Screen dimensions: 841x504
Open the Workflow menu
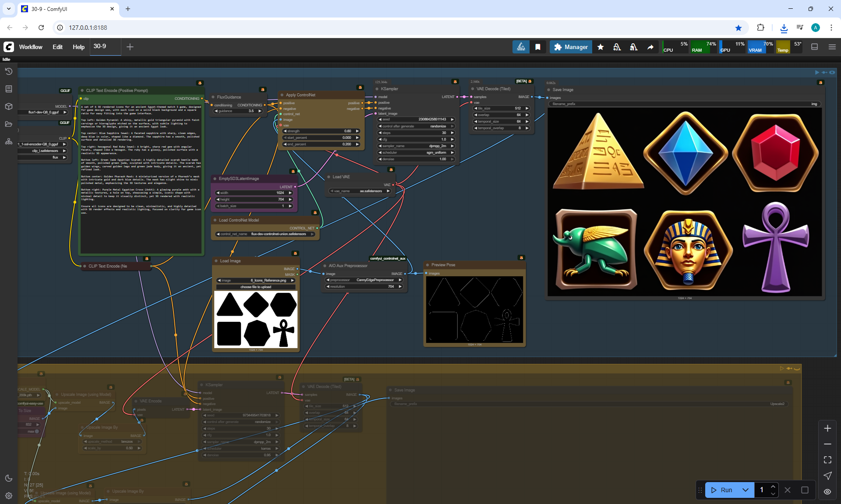tap(31, 47)
